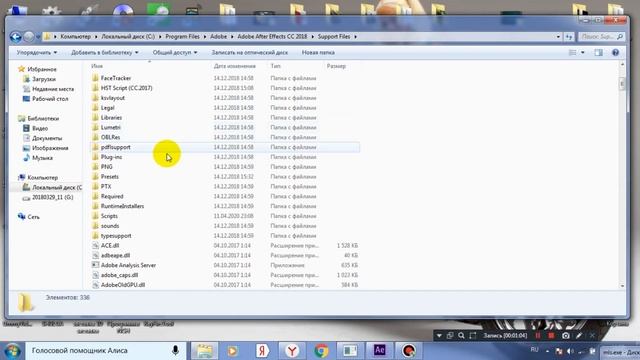Image resolution: width=640 pixels, height=360 pixels.
Task: Select the PTX folder
Action: pos(106,187)
